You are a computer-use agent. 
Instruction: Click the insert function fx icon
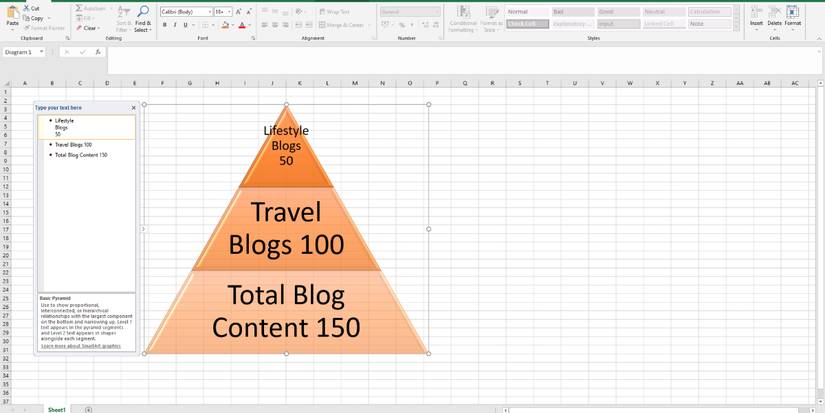tap(98, 52)
